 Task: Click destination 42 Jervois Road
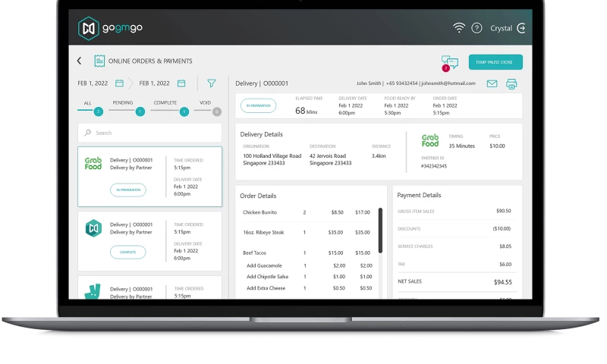(x=328, y=156)
